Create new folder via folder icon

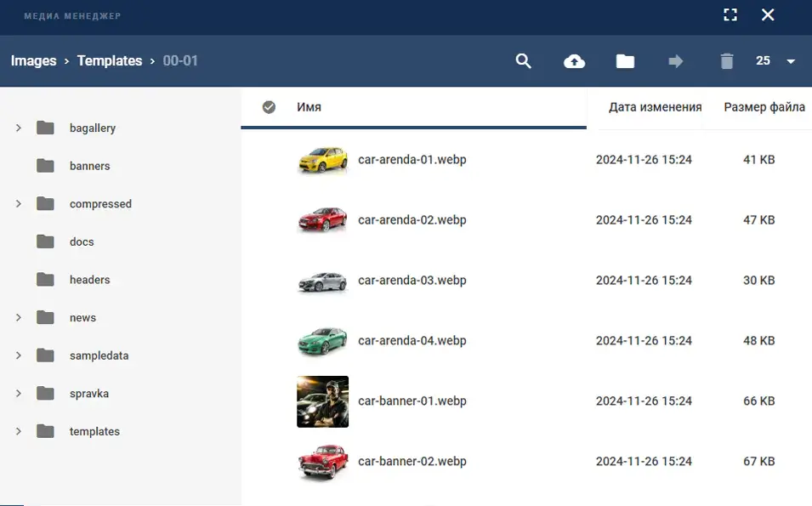tap(625, 61)
